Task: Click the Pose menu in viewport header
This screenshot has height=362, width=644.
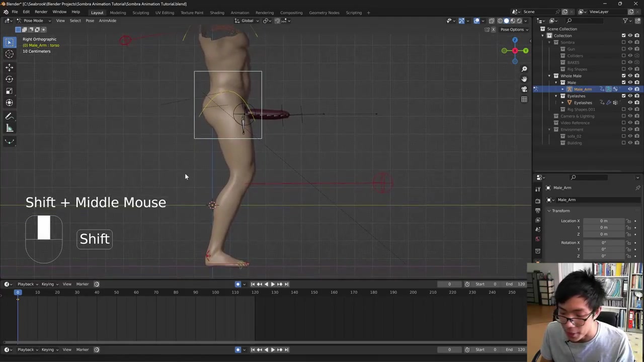Action: 90,21
